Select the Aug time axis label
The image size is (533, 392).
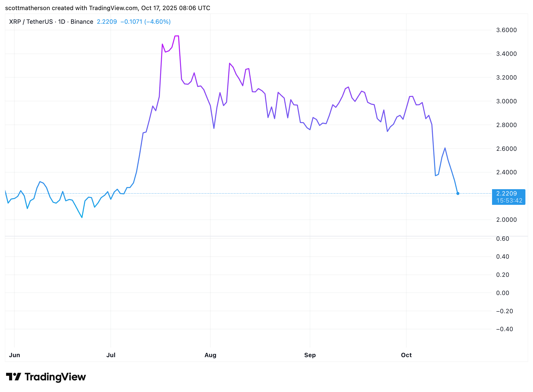point(210,355)
